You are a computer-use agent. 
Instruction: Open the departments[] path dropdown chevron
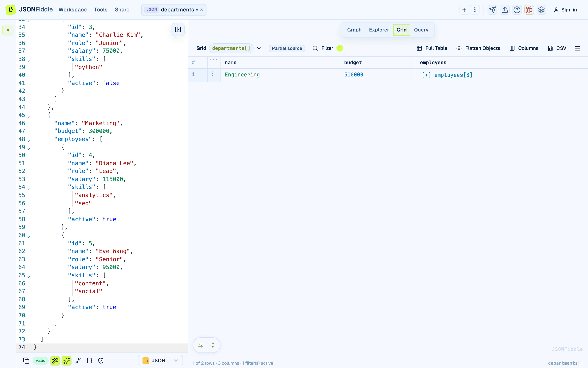(x=259, y=48)
